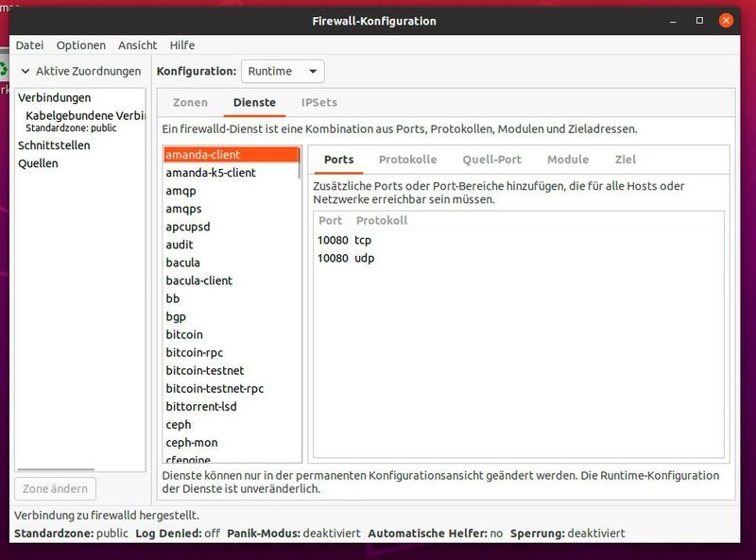Open the Optionen menu
The height and width of the screenshot is (560, 756).
[80, 45]
